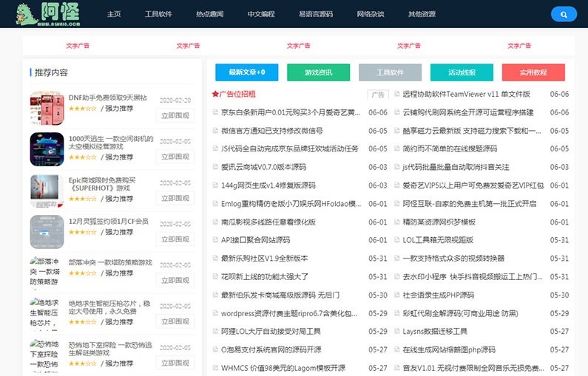Select the red 实用教程 tab
This screenshot has height=376, width=588.
[533, 72]
